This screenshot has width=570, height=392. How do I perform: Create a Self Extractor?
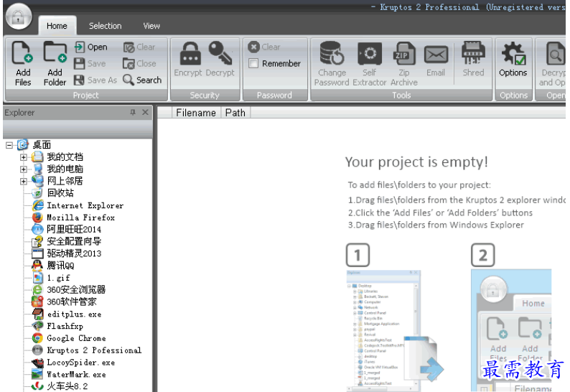(369, 64)
